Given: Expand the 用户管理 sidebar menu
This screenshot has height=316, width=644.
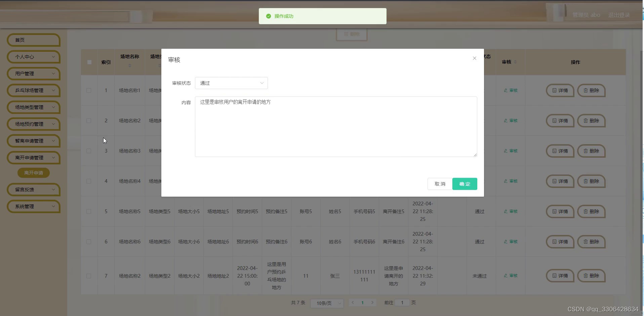Looking at the screenshot, I should click(34, 74).
